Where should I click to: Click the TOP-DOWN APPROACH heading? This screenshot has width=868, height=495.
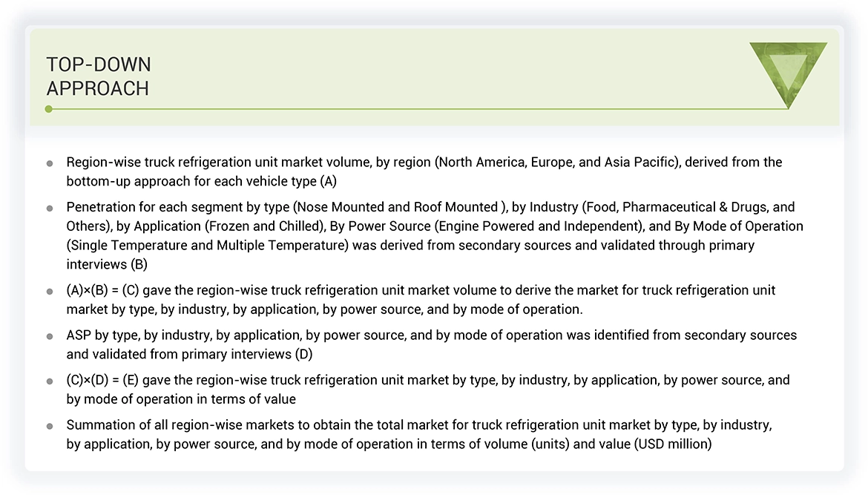click(x=99, y=76)
